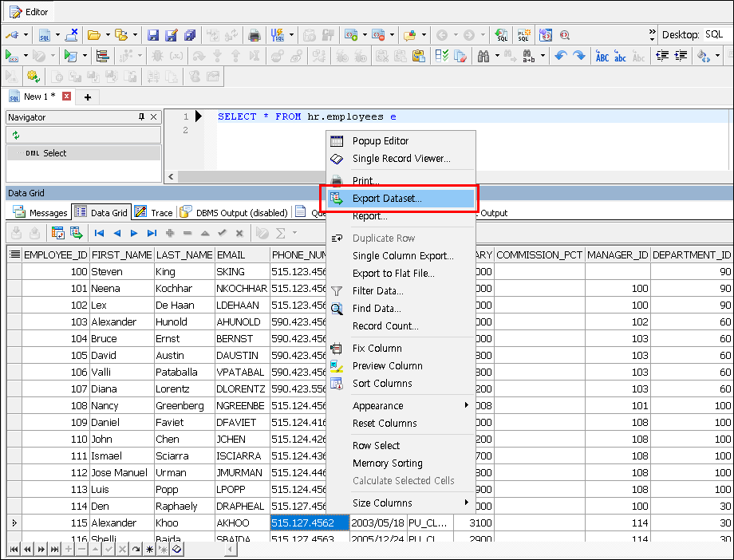Post edits using the checkmark icon above the grid
This screenshot has height=560, width=734.
222,233
